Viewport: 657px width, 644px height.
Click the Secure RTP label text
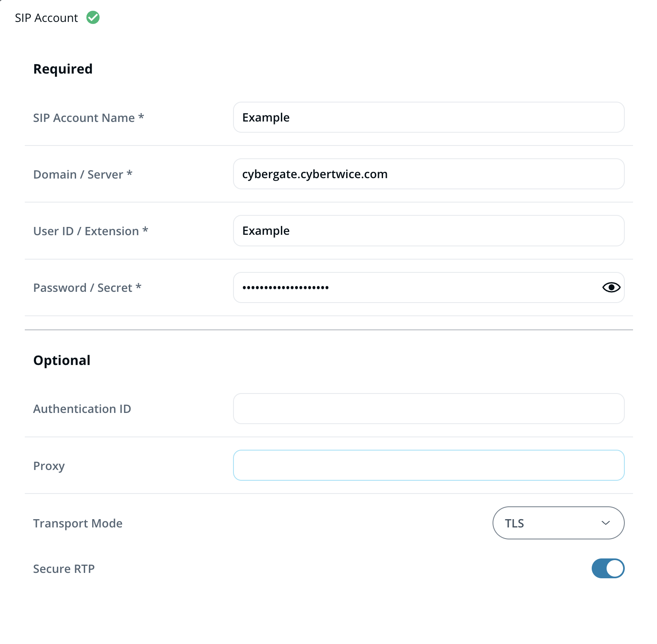pos(64,569)
